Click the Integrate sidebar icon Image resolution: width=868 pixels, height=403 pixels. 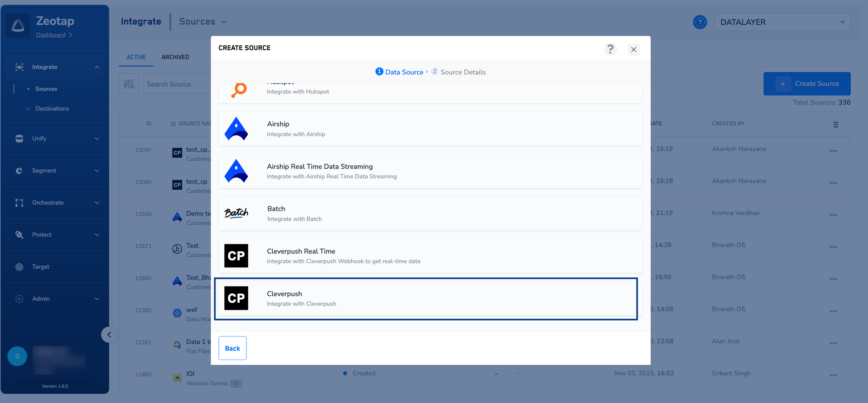click(20, 67)
